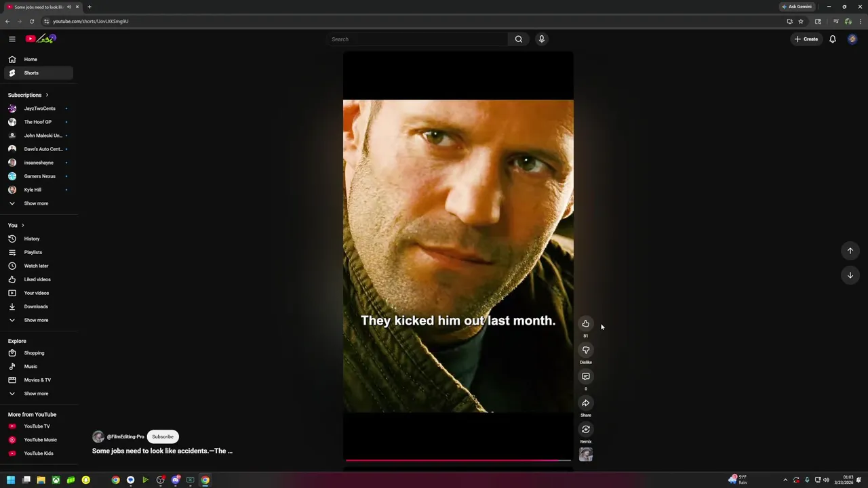Show more subscriptions under Kyle Hill

point(39,203)
